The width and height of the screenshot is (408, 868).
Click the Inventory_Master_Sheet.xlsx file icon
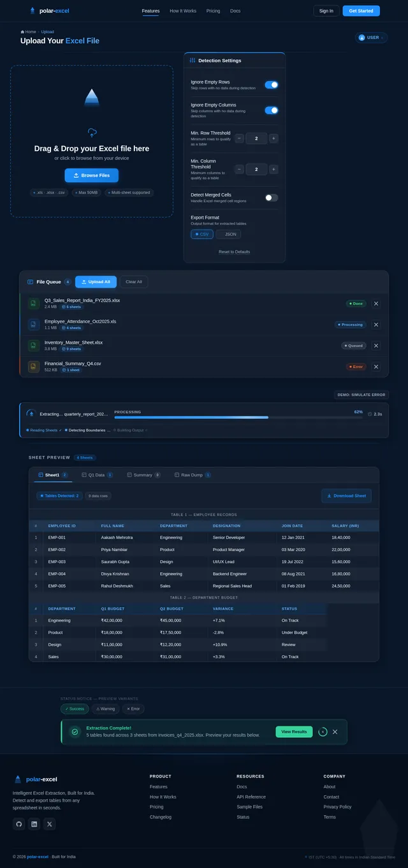pyautogui.click(x=33, y=346)
